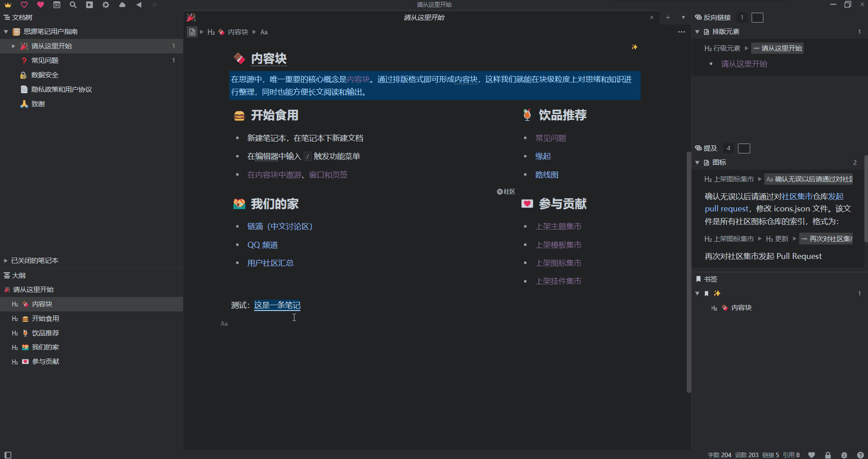The width and height of the screenshot is (868, 459).
Task: Expand the 请从这里开始 document tree item
Action: (13, 46)
